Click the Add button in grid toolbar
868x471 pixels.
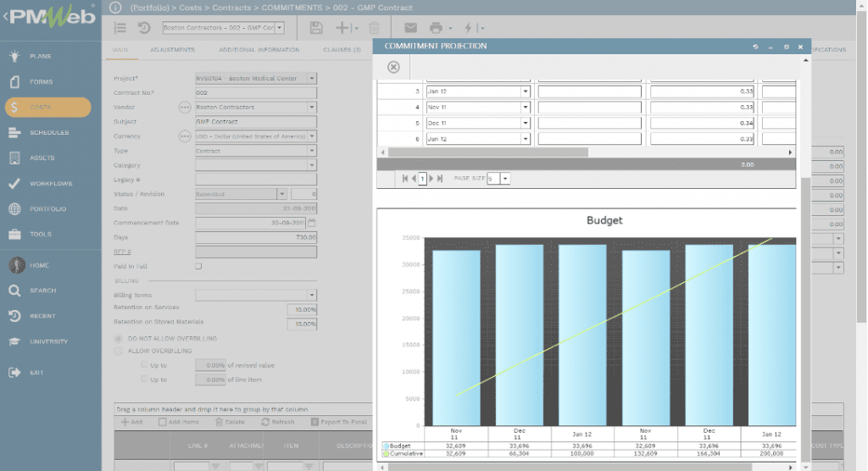coord(131,422)
